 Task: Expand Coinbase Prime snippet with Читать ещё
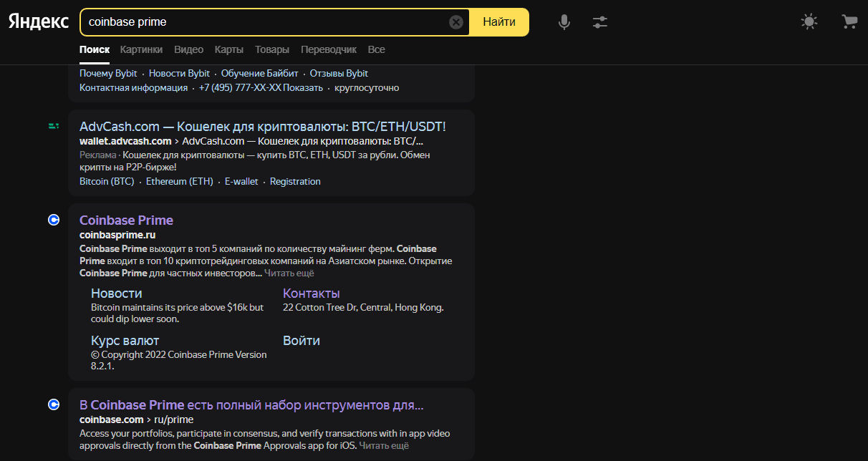(289, 273)
